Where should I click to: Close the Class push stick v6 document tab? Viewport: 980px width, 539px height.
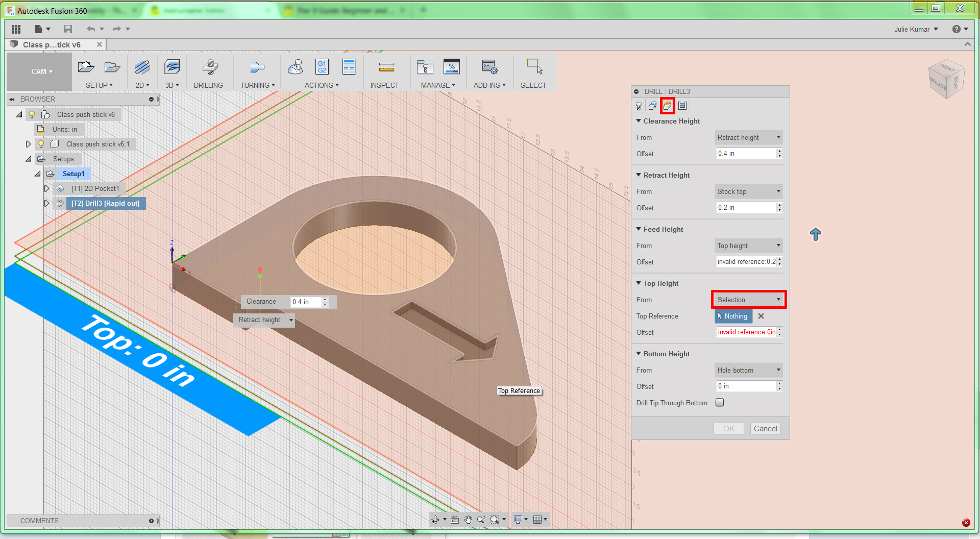[100, 44]
